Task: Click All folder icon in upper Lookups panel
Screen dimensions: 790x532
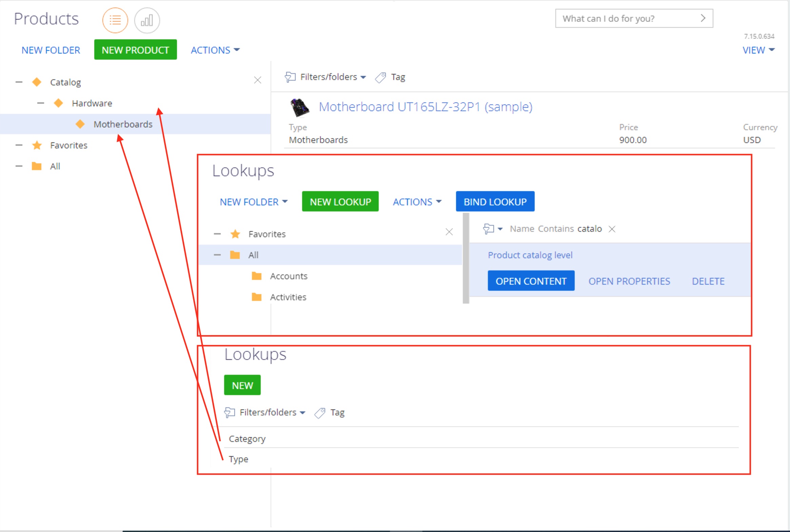Action: tap(235, 255)
